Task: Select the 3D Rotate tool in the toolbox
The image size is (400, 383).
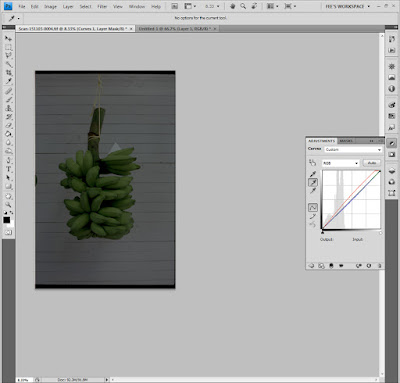Action: click(8, 196)
